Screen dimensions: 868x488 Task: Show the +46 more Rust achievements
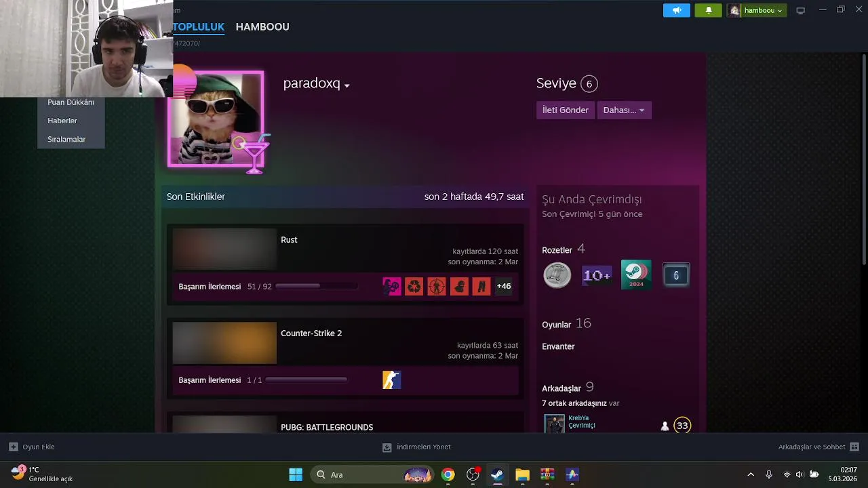pos(504,286)
